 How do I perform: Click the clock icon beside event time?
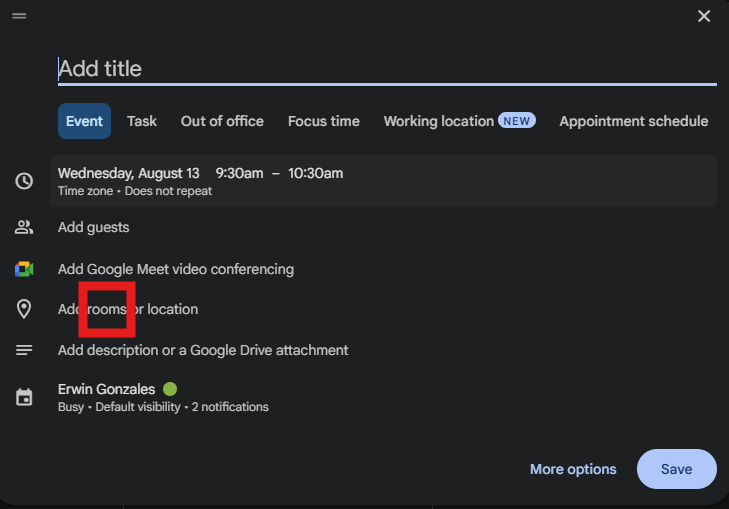(x=24, y=181)
